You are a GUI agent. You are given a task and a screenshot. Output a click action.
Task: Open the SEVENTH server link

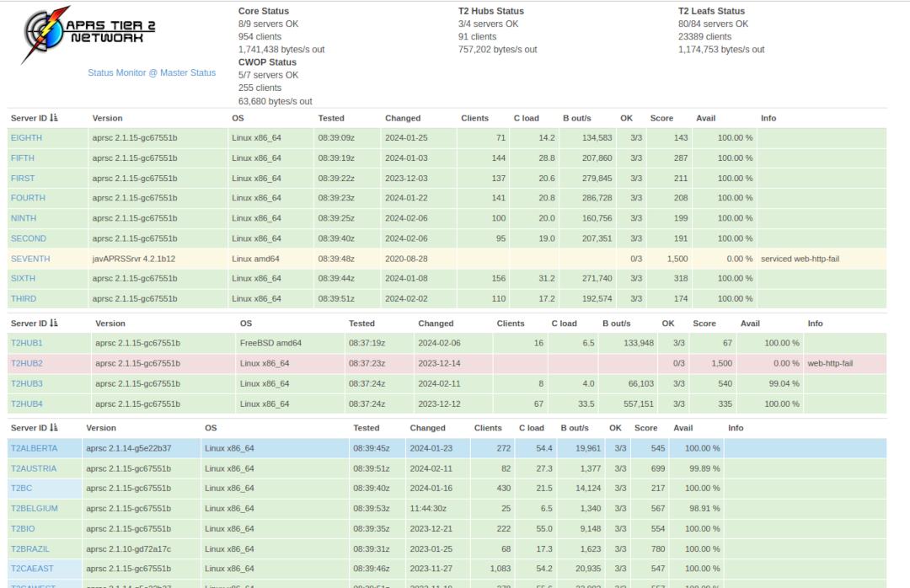[30, 259]
